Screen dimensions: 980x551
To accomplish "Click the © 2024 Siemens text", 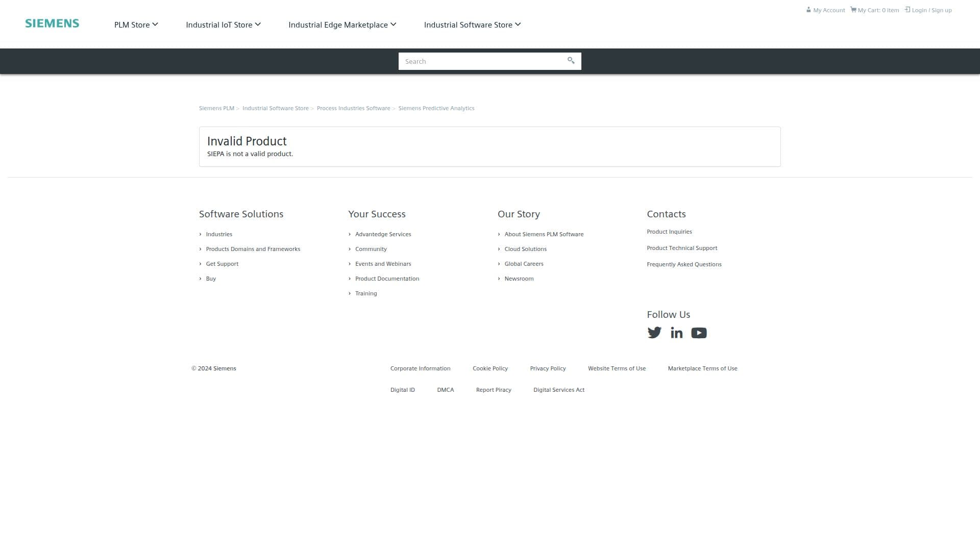I will pyautogui.click(x=214, y=368).
